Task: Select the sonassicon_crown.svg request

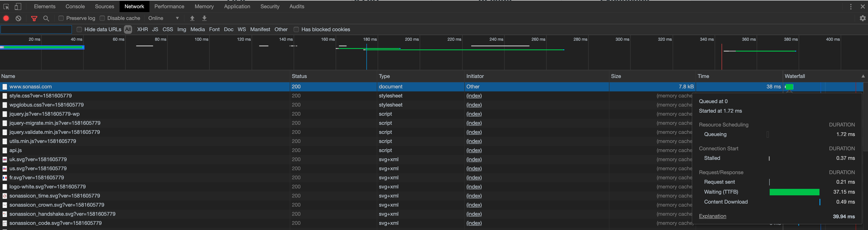Action: (x=346, y=205)
